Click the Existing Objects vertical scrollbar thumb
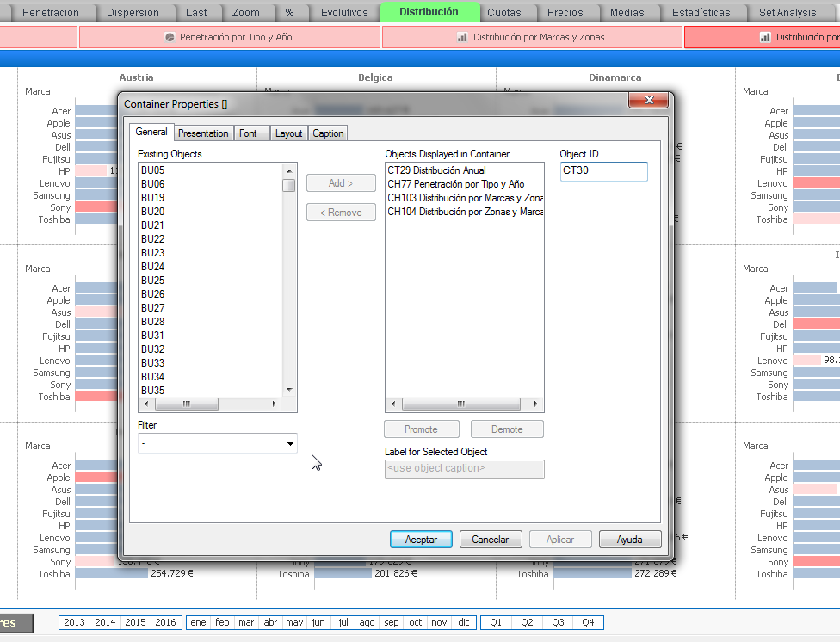 (x=289, y=185)
